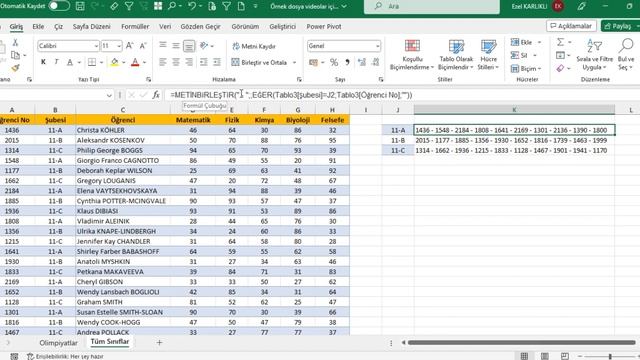Toggle the Otomatik Kaydet autosave switch
The width and height of the screenshot is (640, 360).
coord(59,6)
